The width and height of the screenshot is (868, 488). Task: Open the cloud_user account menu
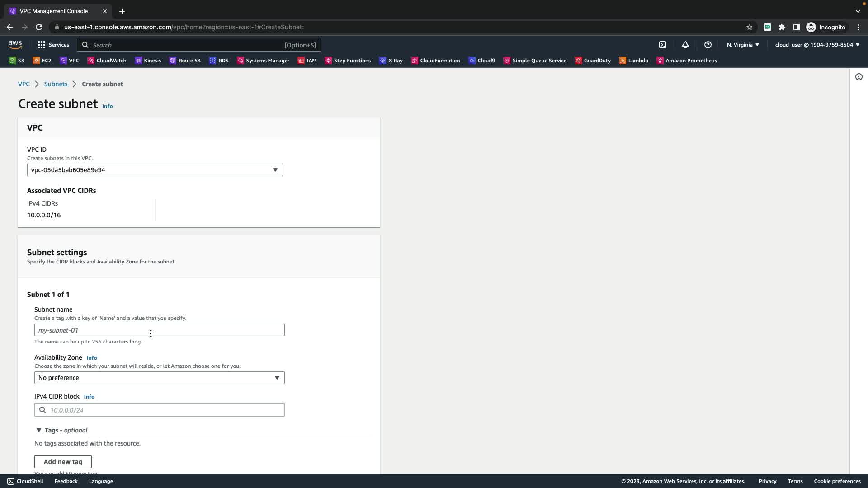click(817, 45)
